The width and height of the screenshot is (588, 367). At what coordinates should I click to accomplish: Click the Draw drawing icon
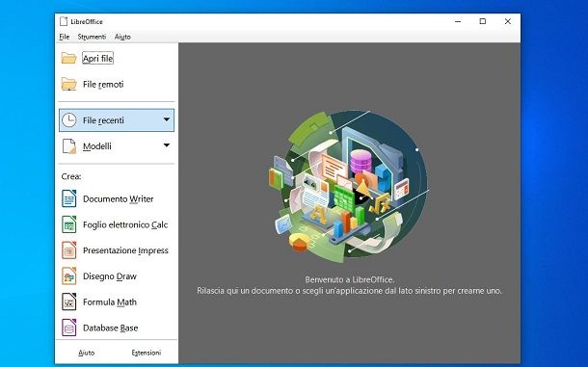click(x=69, y=276)
